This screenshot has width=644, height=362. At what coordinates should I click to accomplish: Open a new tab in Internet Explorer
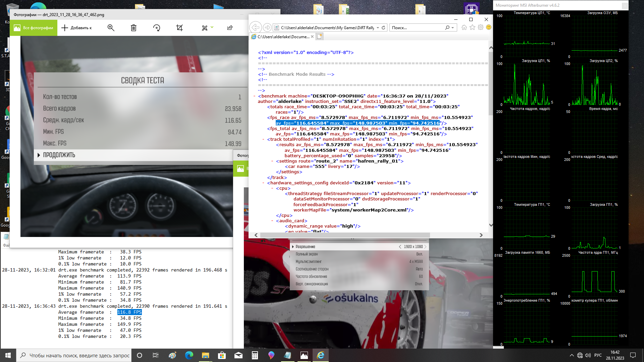(320, 37)
